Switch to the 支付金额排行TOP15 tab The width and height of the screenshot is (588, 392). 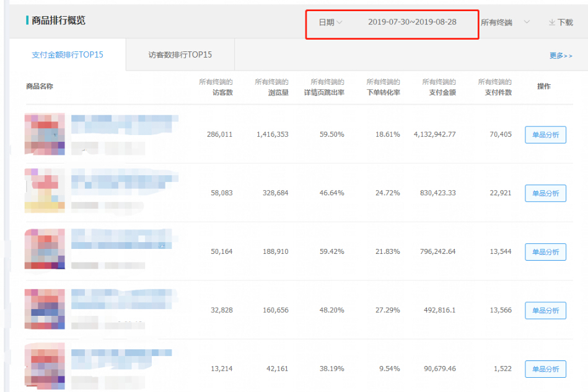click(68, 55)
